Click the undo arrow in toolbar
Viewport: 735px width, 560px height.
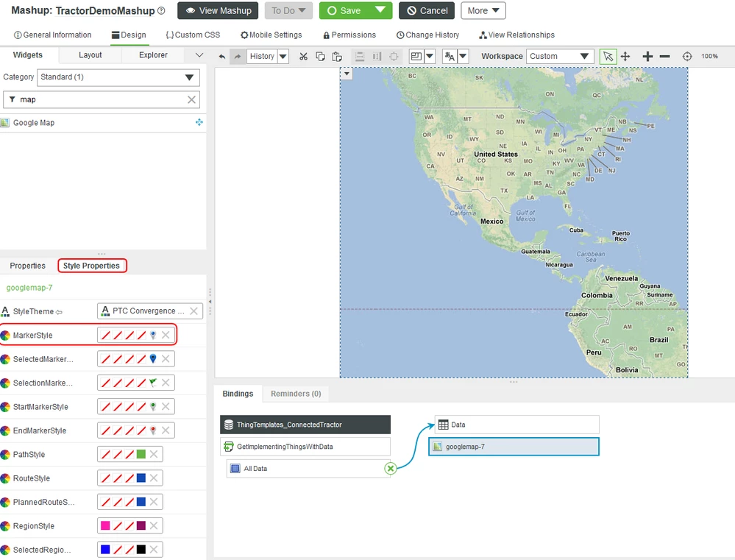(x=222, y=57)
